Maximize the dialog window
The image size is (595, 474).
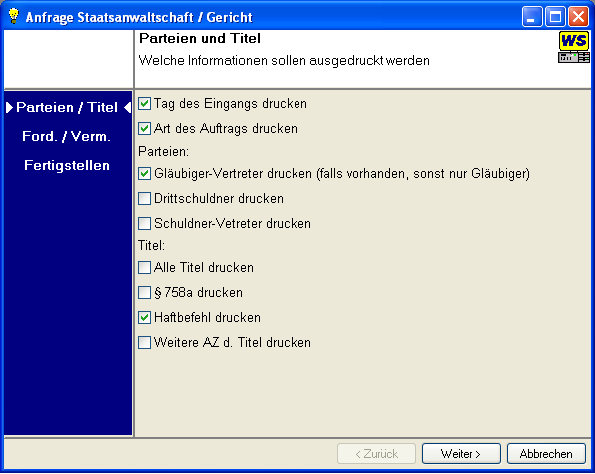555,17
